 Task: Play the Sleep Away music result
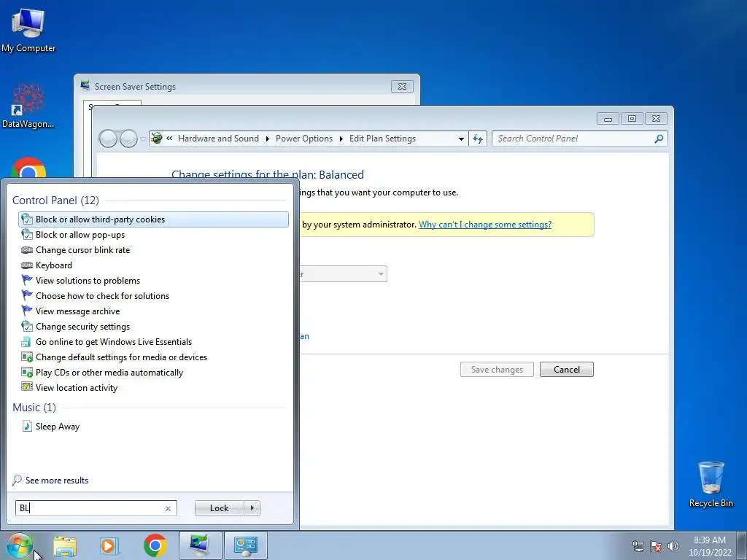tap(153, 426)
